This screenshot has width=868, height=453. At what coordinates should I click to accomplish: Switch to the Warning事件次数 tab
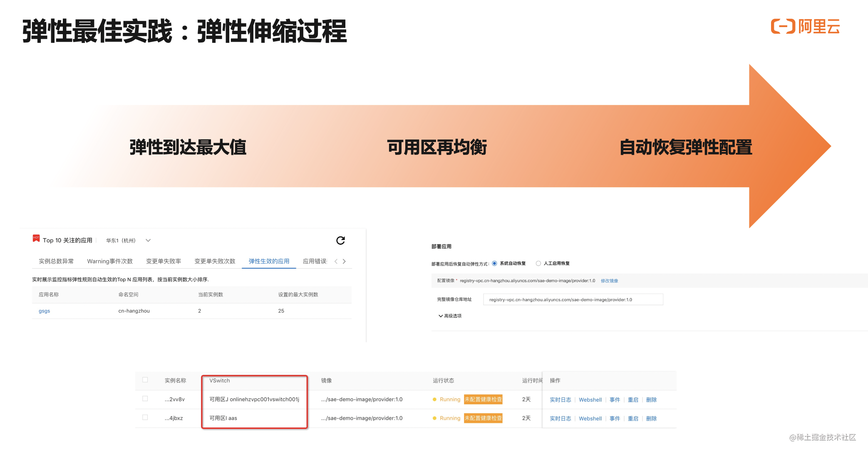click(110, 261)
